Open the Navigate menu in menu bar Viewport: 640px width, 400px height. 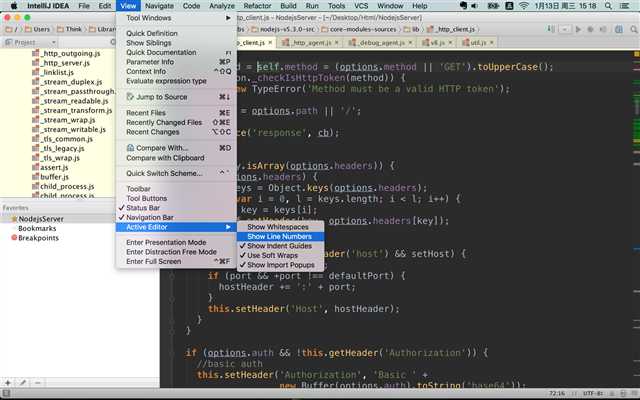point(159,6)
